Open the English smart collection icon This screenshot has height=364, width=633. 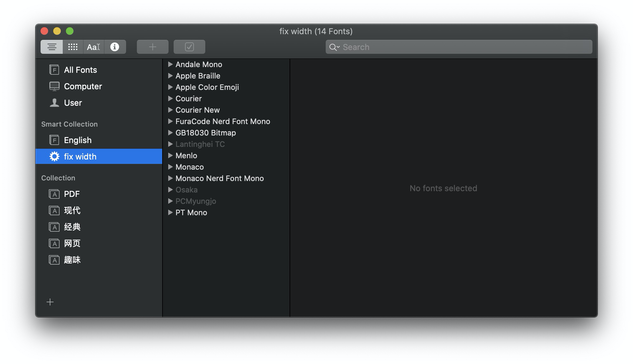pyautogui.click(x=54, y=140)
